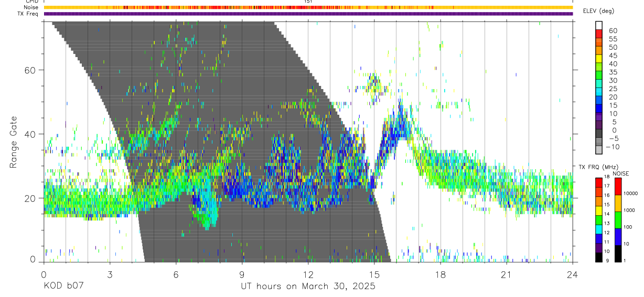The image size is (644, 297).
Task: Click the x-axis tick label '6'
Action: pos(176,274)
